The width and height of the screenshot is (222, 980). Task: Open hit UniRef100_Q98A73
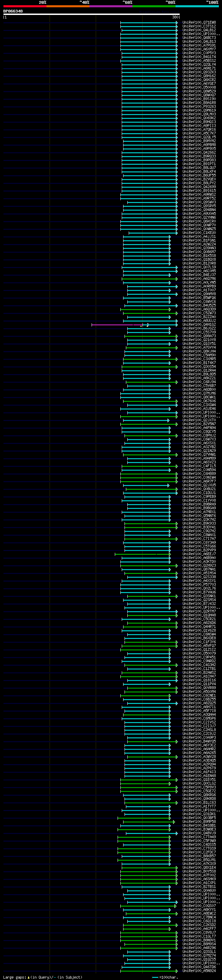tap(199, 336)
